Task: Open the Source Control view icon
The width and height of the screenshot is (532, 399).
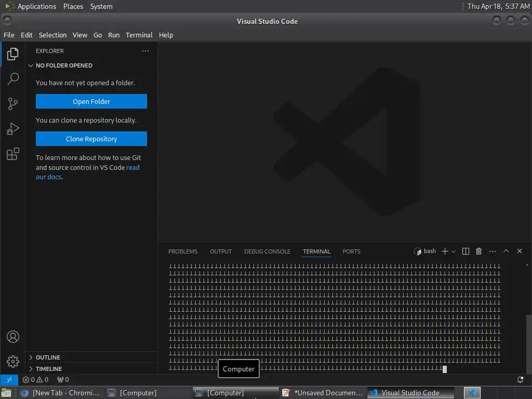Action: [x=12, y=104]
